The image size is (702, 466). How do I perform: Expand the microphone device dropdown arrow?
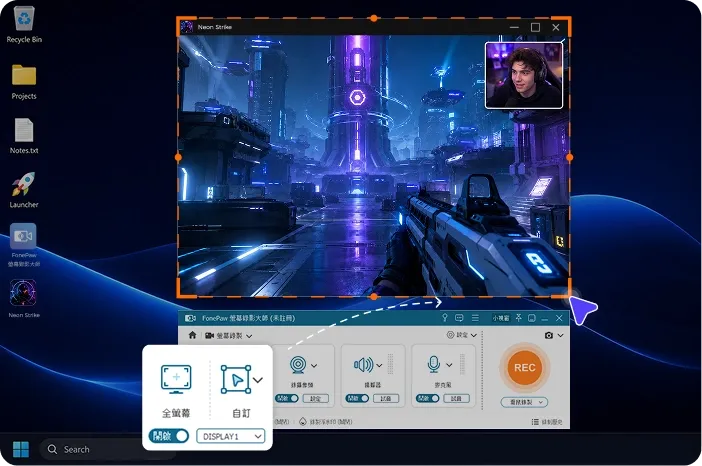[x=449, y=365]
